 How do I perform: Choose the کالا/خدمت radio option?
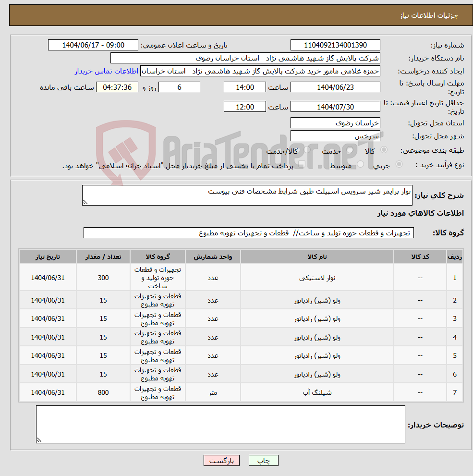(x=306, y=150)
